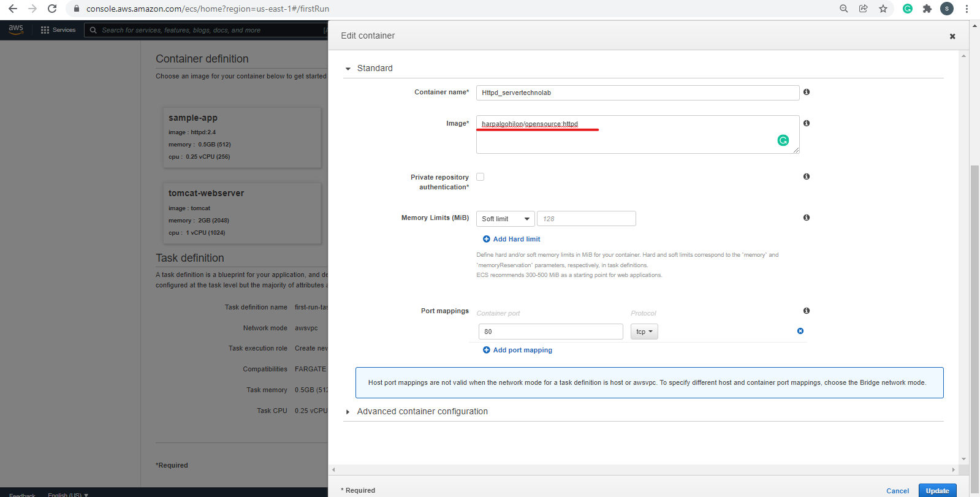Click the plus icon beside Add Hard limit
Viewport: 980px width, 497px height.
pyautogui.click(x=487, y=239)
